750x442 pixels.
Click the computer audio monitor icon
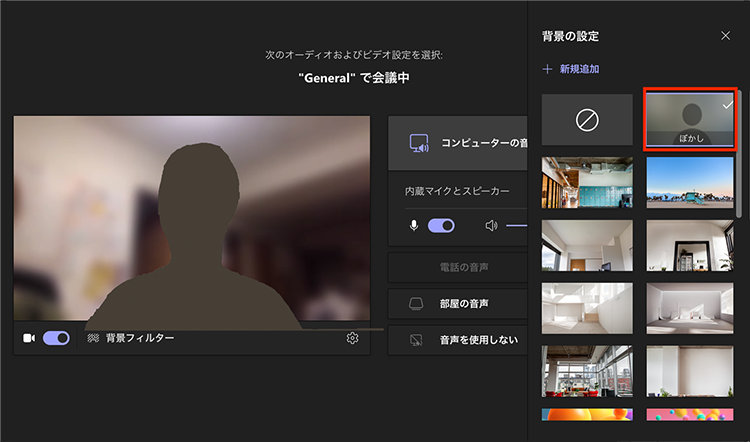[x=419, y=144]
